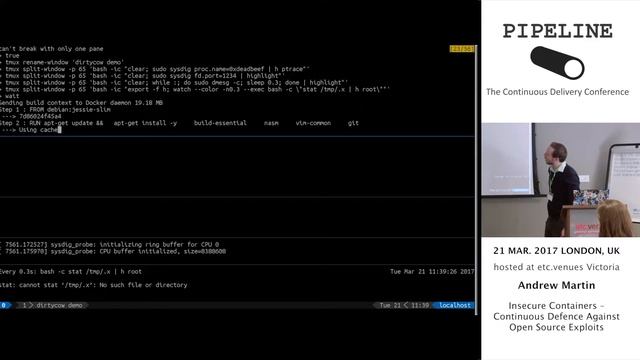Click the sysdig fd.port=1234 command line

point(142,76)
